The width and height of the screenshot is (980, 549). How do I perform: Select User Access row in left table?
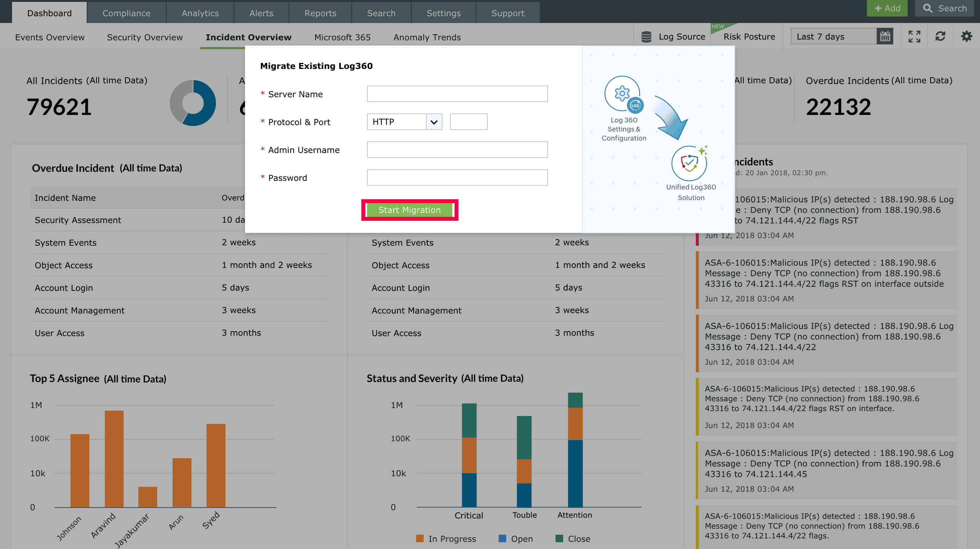(x=179, y=333)
